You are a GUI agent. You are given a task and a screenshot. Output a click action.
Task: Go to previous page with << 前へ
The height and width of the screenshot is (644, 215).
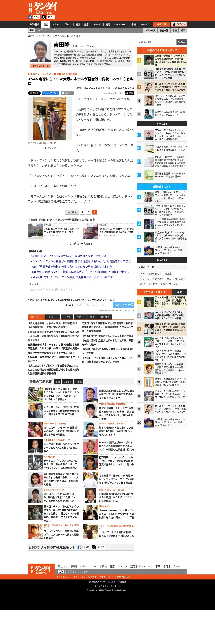(x=72, y=212)
